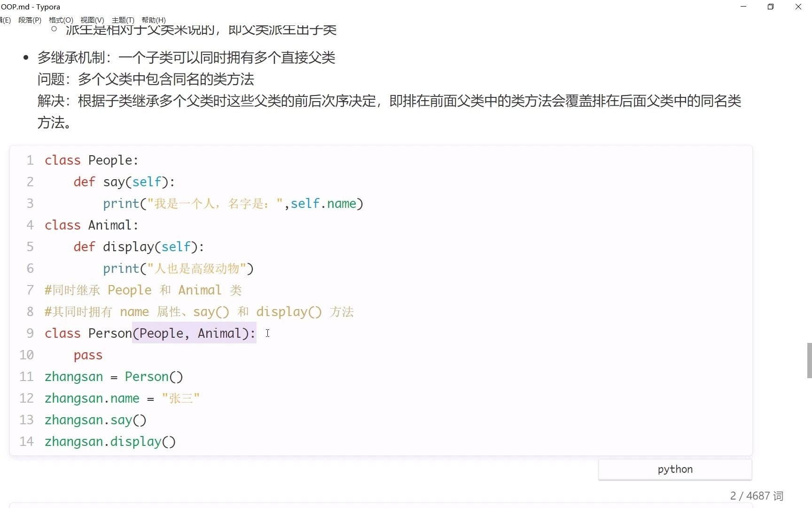812x508 pixels.
Task: Click the 'pass' keyword on line 10
Action: (x=88, y=355)
